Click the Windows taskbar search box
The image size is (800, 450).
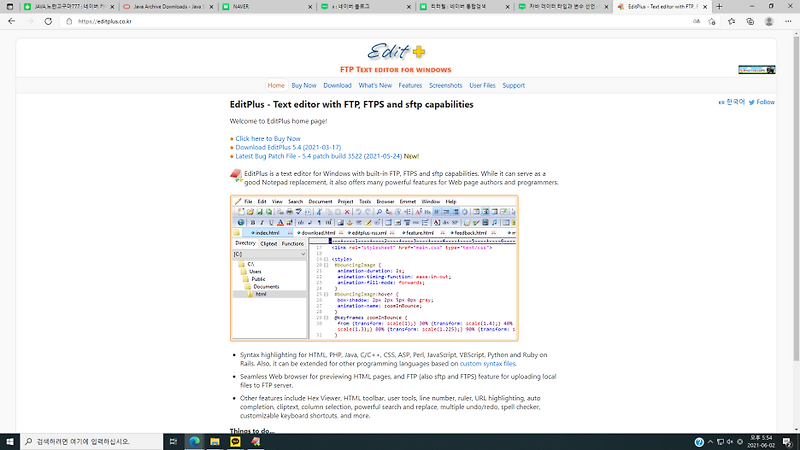click(92, 442)
